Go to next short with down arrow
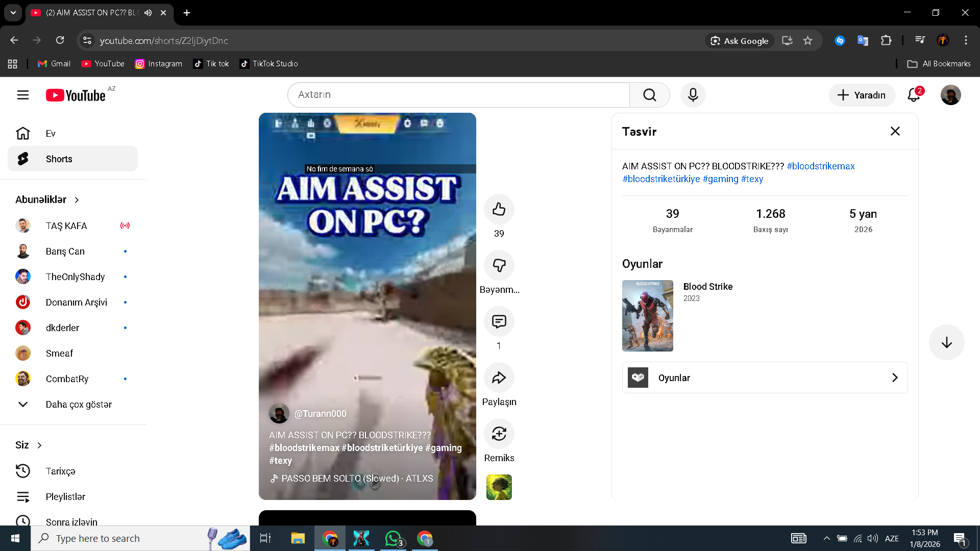Screen dimensions: 980x551 946,342
